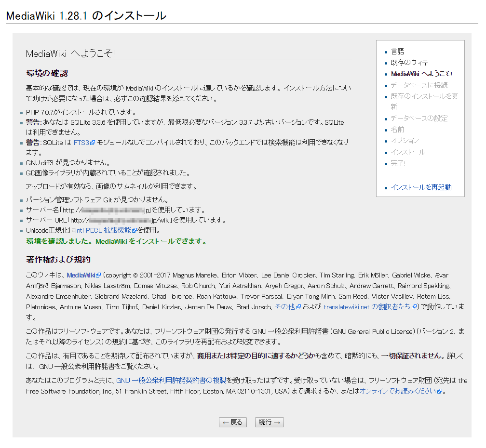Select the インストール step above 完了!
Screen dimensions: 486x448
pos(408,152)
